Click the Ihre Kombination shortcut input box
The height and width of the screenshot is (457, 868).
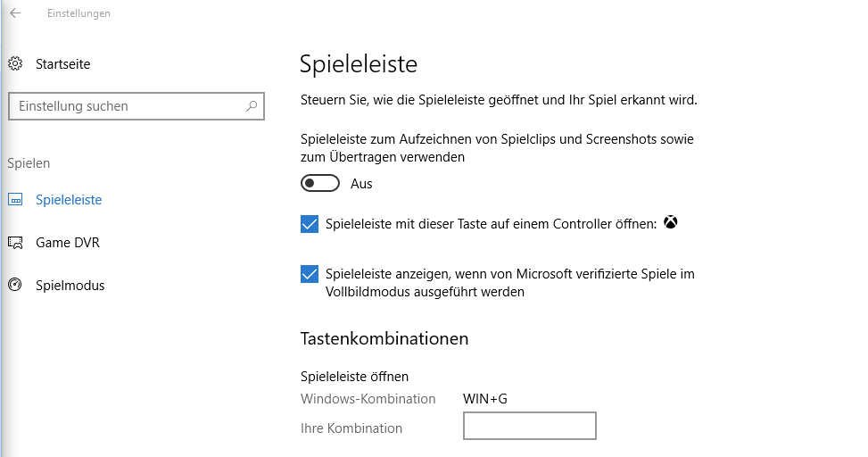pos(529,427)
